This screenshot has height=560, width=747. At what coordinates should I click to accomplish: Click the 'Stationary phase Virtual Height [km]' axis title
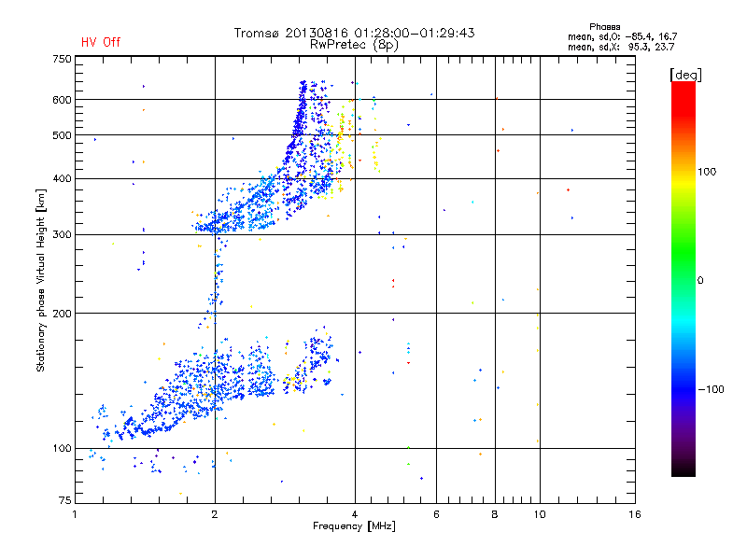(40, 280)
